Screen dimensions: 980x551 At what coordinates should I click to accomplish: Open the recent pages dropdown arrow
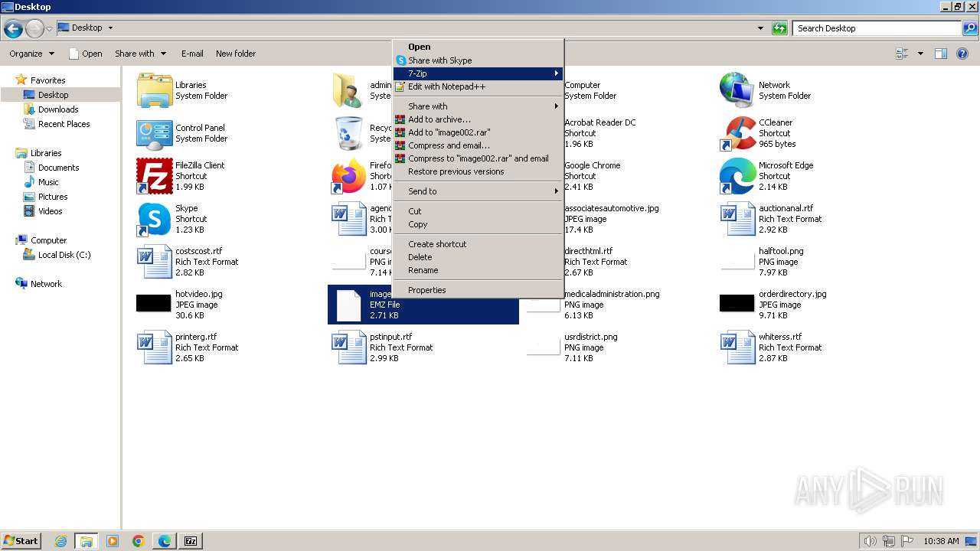point(49,28)
